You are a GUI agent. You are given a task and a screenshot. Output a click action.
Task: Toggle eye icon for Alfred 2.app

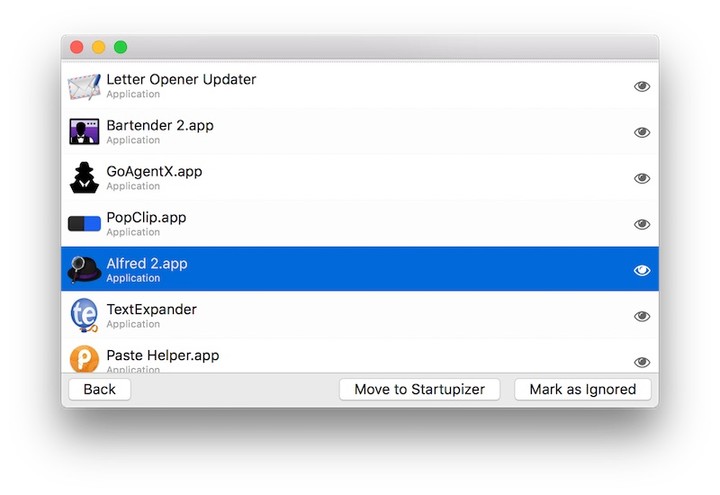pos(642,270)
